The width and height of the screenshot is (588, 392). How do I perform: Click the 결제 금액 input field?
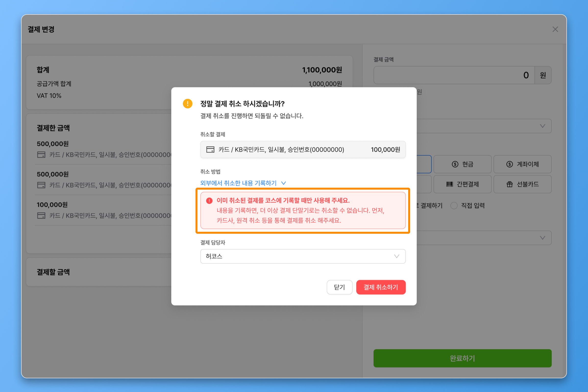click(x=454, y=75)
